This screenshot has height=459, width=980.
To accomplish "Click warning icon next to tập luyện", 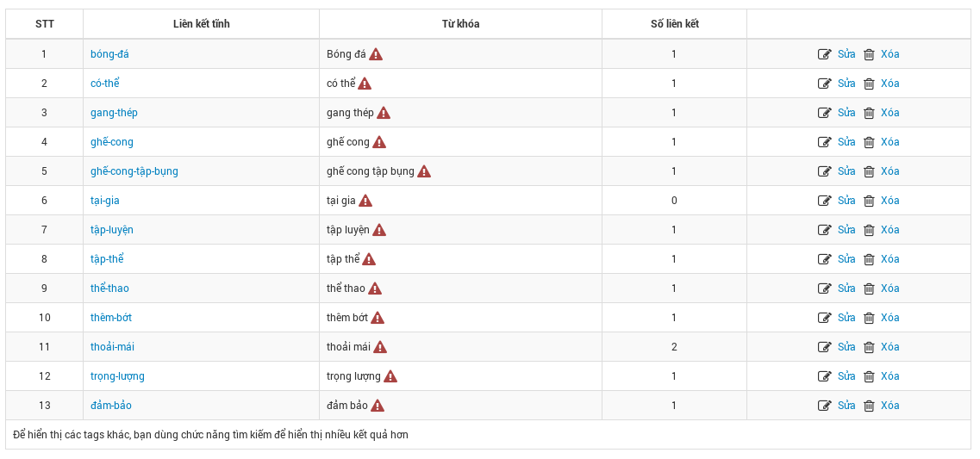I will point(378,230).
